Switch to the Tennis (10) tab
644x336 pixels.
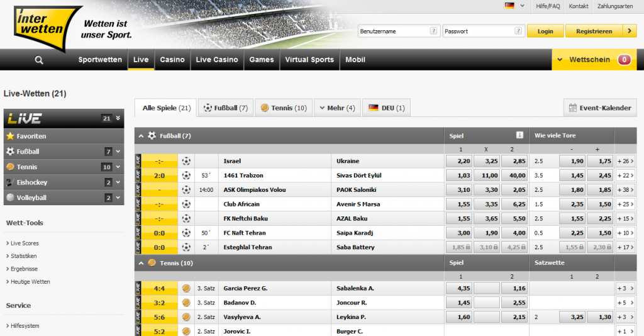(284, 108)
